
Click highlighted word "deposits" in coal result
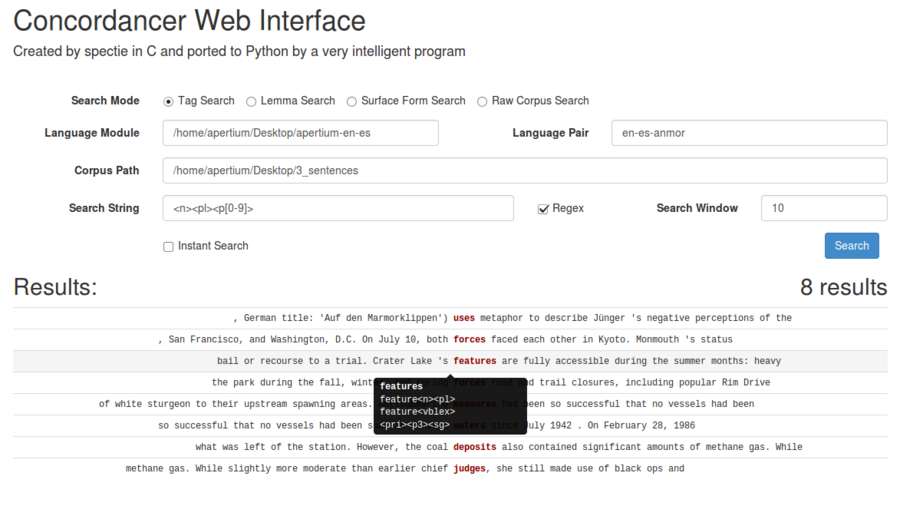[x=474, y=447]
